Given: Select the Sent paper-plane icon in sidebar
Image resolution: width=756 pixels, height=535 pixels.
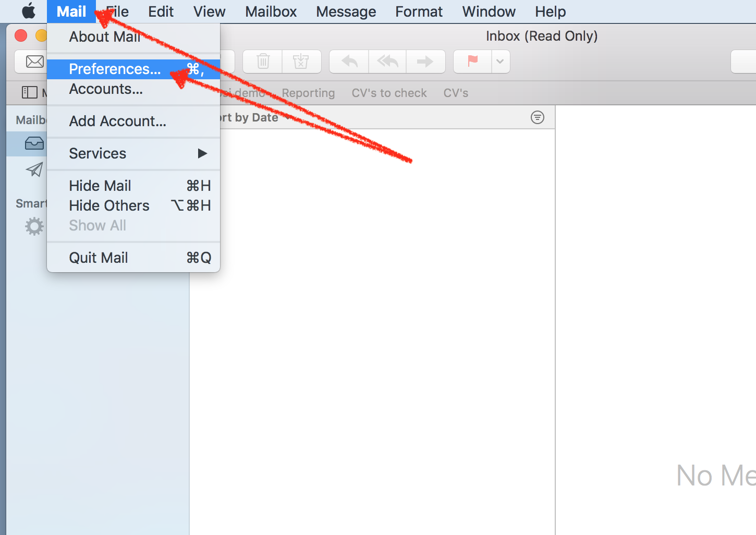Looking at the screenshot, I should (34, 169).
